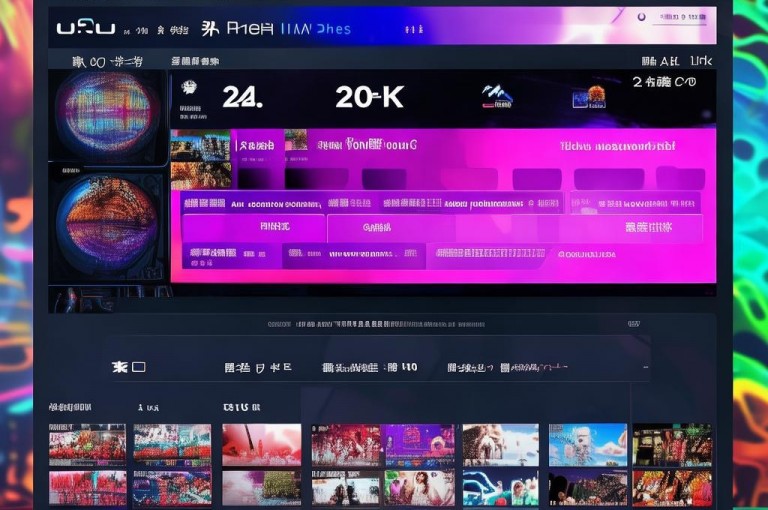
Task: Select the small green and pink thumbnail in the purple panel
Action: (x=296, y=141)
